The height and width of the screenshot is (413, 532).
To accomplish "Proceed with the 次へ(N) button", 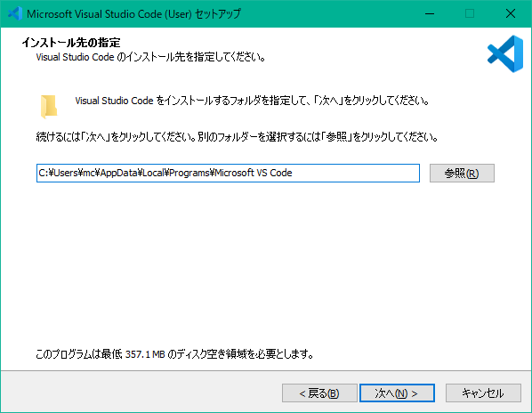I will point(397,393).
